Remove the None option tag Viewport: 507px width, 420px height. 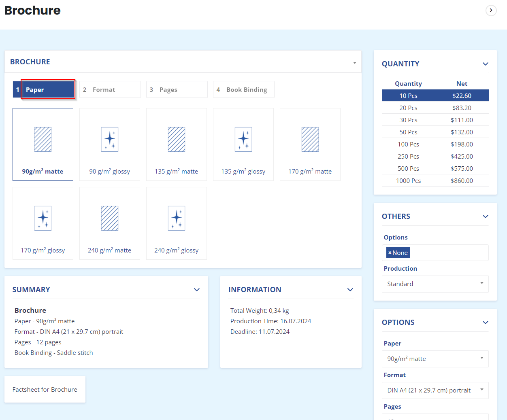pos(390,253)
